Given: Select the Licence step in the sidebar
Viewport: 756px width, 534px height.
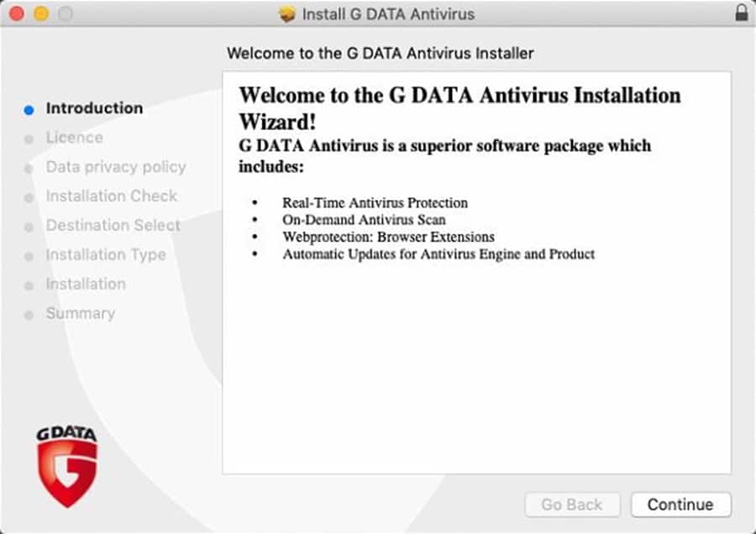Looking at the screenshot, I should coord(74,138).
